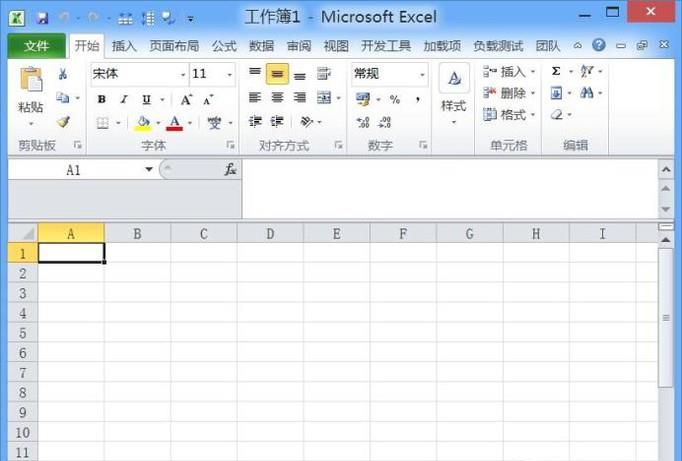Screen dimensions: 682x461
Task: Switch to the 视图 View tab
Action: coord(336,46)
